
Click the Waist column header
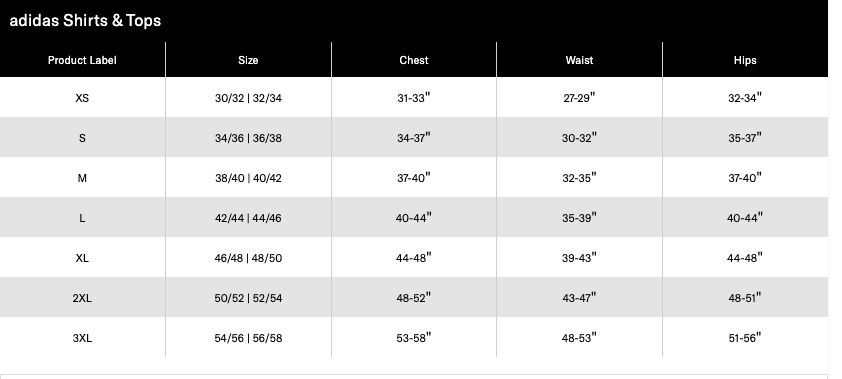[x=579, y=60]
